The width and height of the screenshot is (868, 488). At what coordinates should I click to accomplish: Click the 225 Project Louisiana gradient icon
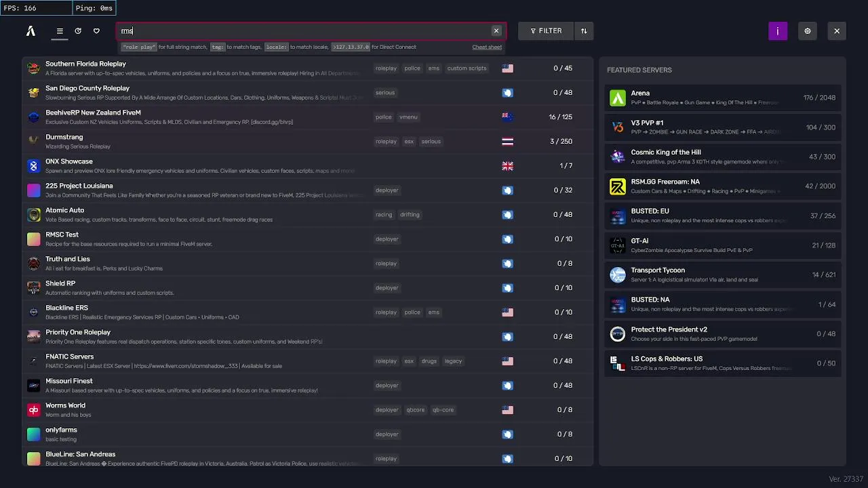tap(34, 190)
